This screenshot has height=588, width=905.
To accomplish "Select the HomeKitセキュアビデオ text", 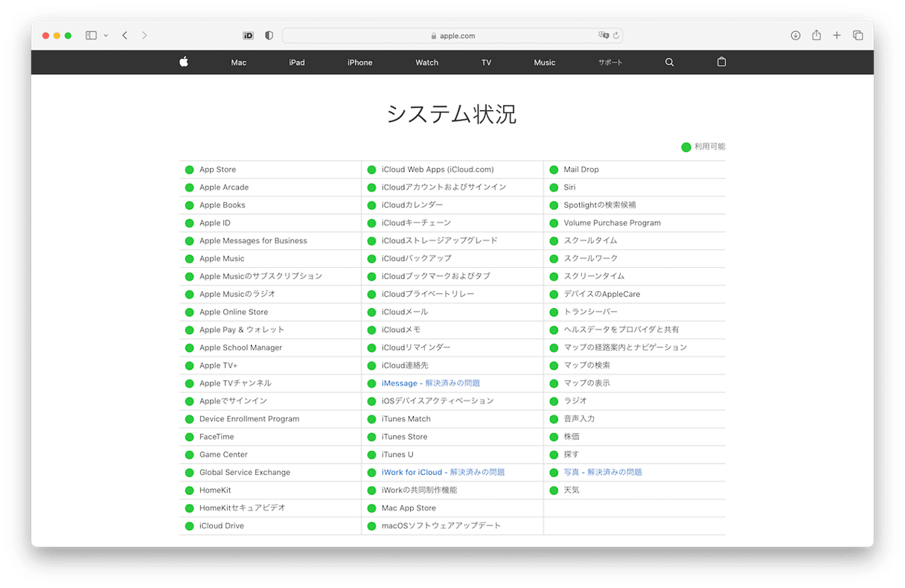I will [x=243, y=508].
